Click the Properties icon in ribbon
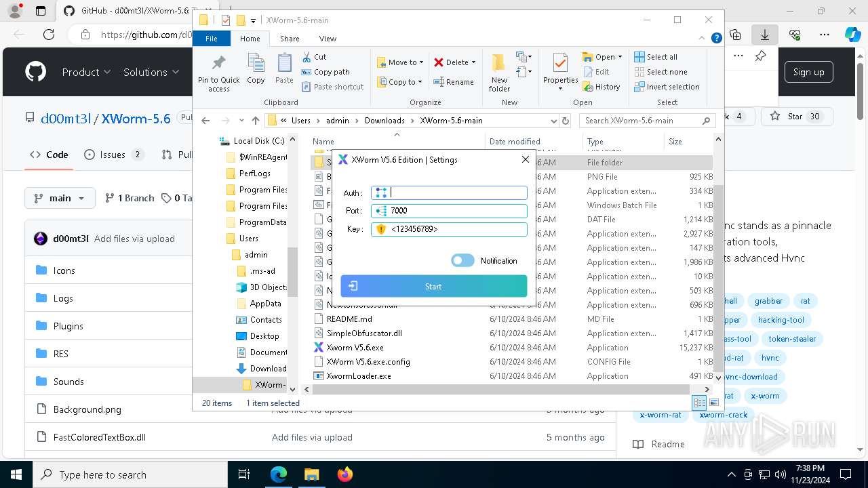The height and width of the screenshot is (488, 868). pyautogui.click(x=560, y=73)
